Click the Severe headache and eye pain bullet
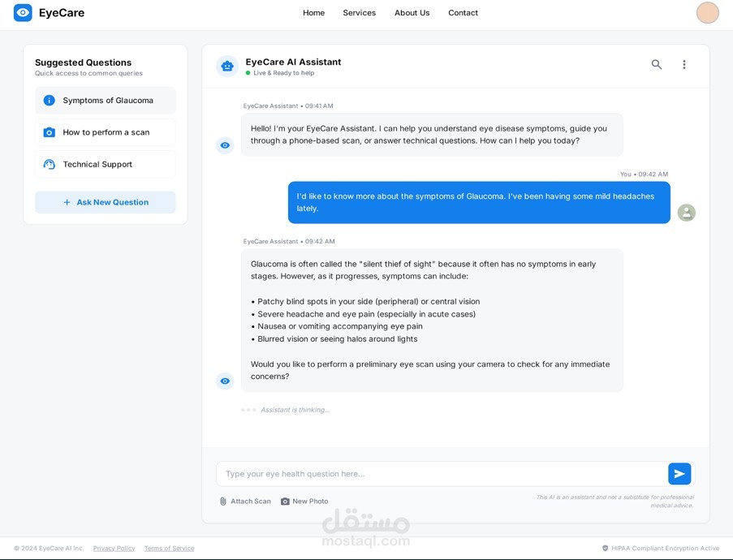733x560 pixels. (363, 314)
